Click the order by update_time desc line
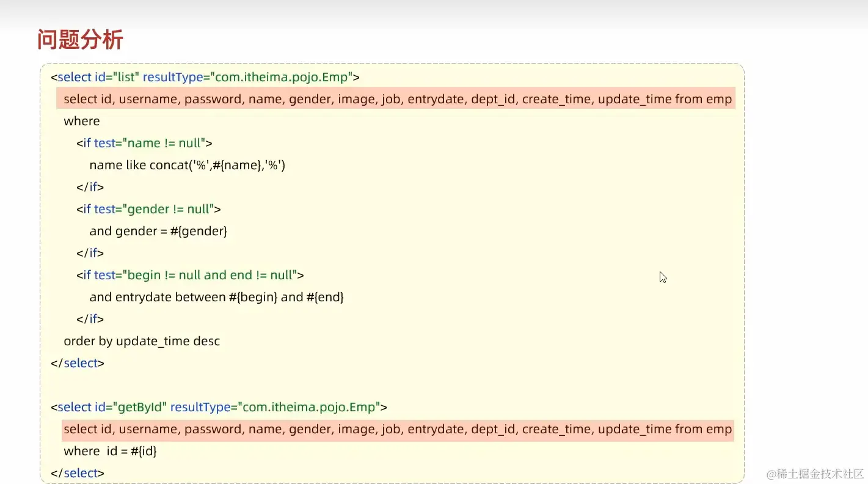868x484 pixels. [142, 341]
